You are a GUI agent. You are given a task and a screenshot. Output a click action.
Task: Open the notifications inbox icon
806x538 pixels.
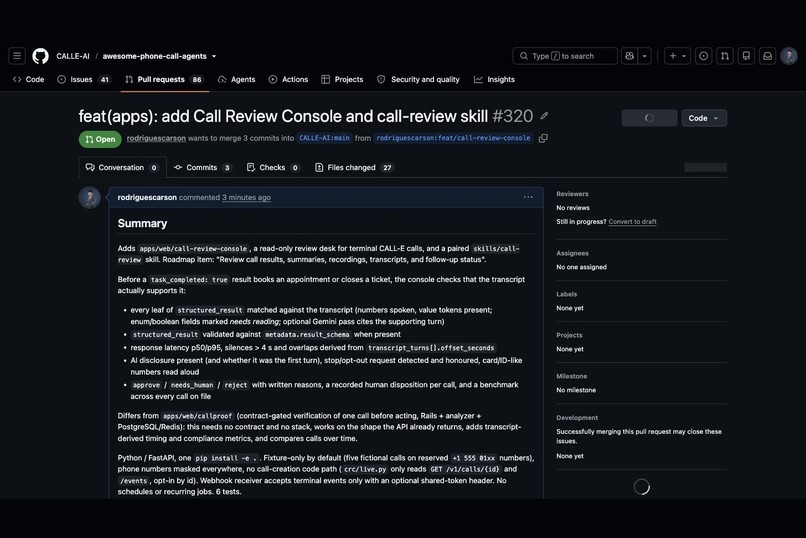(x=767, y=56)
